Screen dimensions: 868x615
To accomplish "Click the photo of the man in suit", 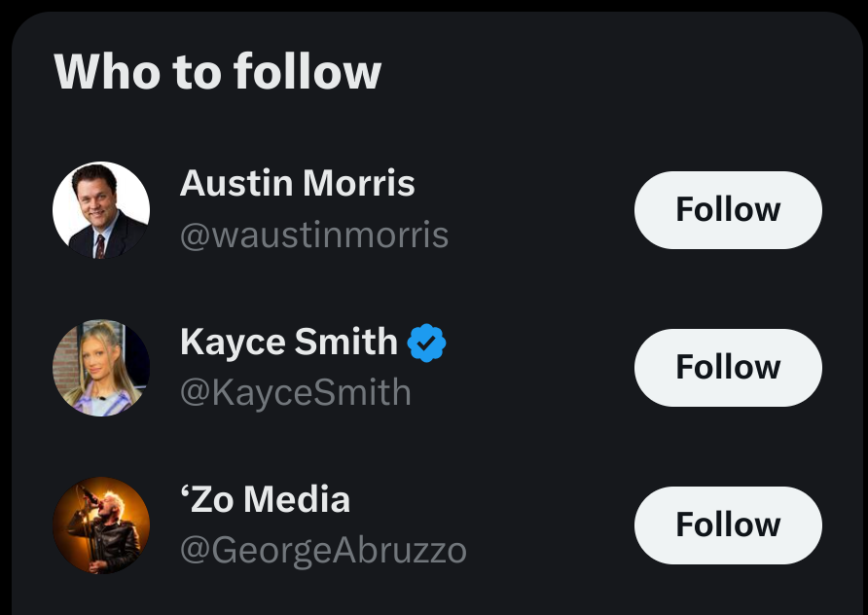I will [101, 210].
